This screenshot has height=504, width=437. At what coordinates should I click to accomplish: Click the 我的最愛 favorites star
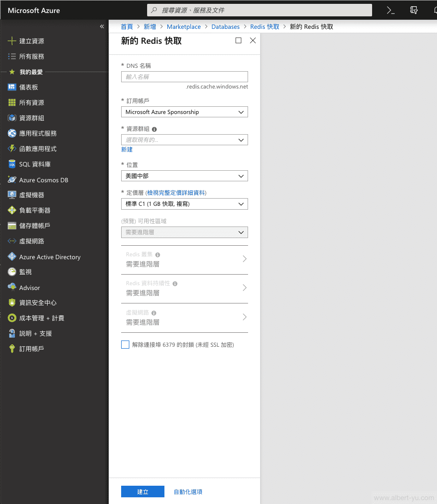coord(12,72)
